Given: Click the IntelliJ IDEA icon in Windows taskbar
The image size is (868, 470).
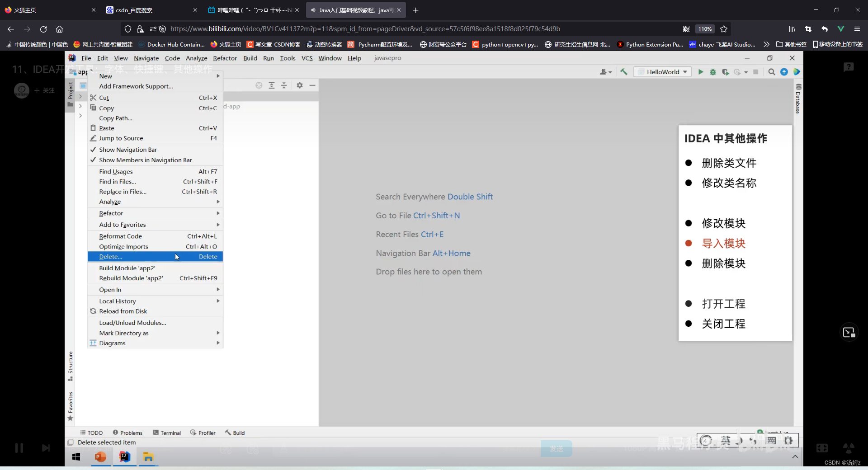Looking at the screenshot, I should click(x=124, y=457).
